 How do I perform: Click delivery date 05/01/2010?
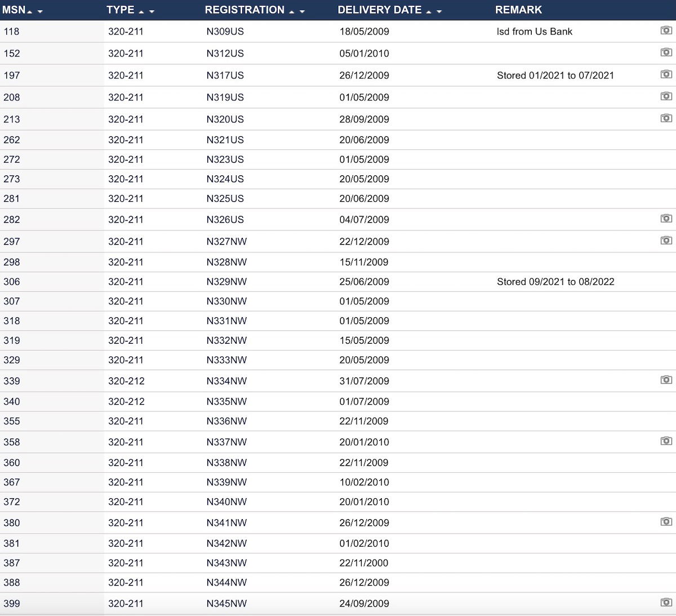coord(364,54)
